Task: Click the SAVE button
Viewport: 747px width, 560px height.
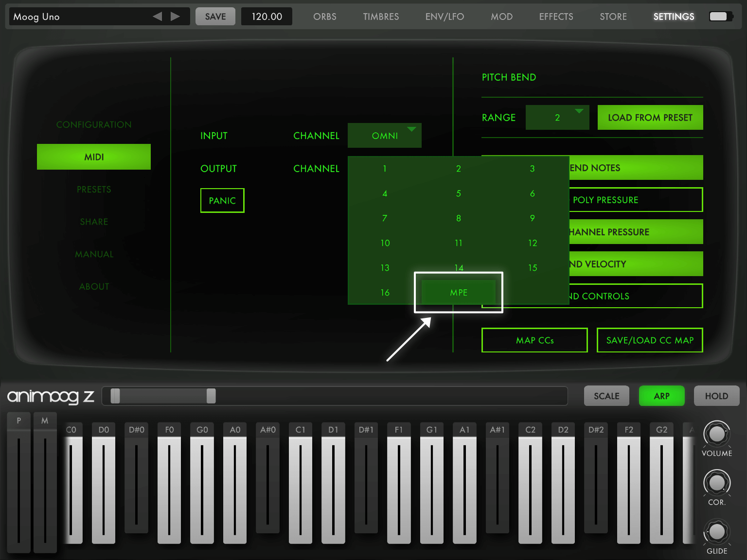Action: pyautogui.click(x=215, y=17)
